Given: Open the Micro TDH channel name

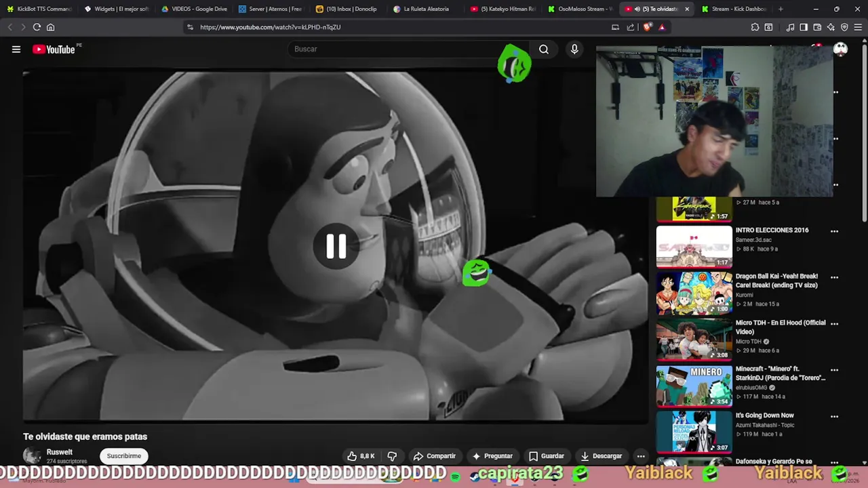Looking at the screenshot, I should 748,342.
